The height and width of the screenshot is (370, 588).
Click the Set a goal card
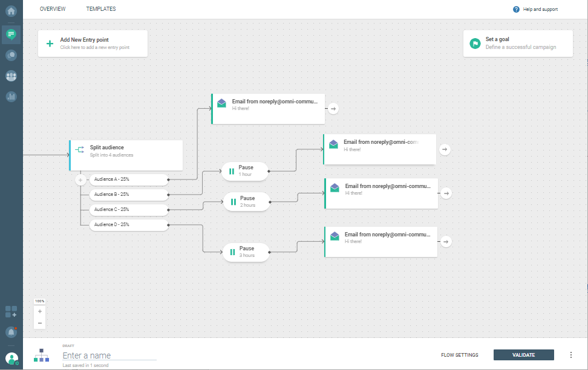(518, 44)
